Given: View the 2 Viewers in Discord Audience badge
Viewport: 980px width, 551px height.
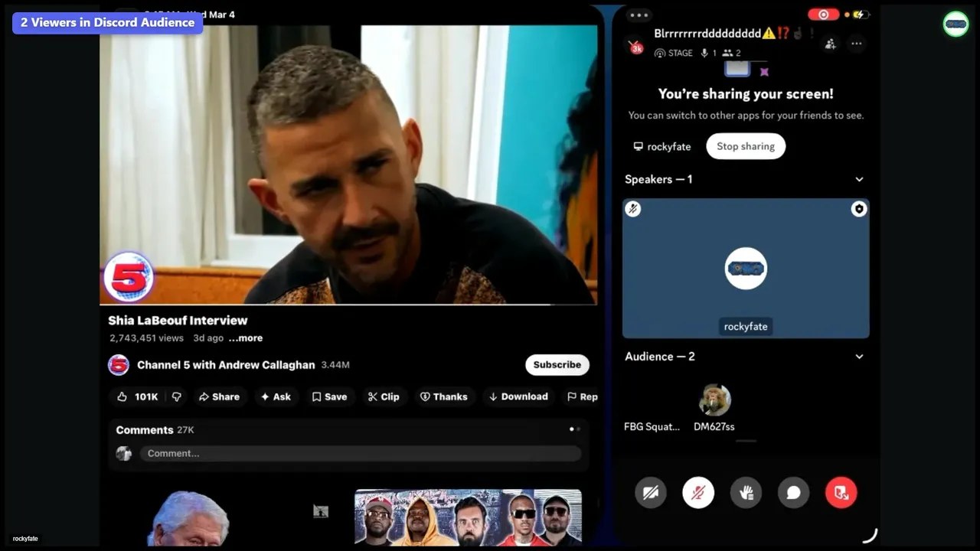Looking at the screenshot, I should pos(107,22).
